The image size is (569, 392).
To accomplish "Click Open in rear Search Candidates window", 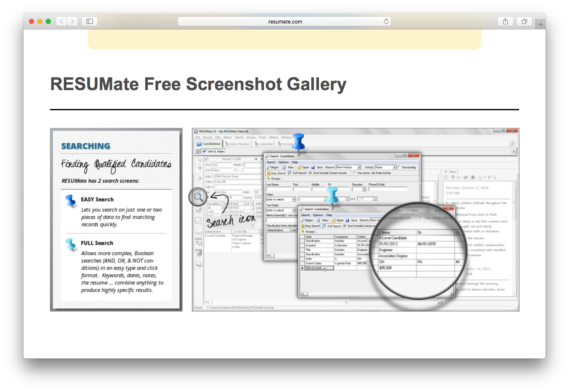I will coord(303,167).
